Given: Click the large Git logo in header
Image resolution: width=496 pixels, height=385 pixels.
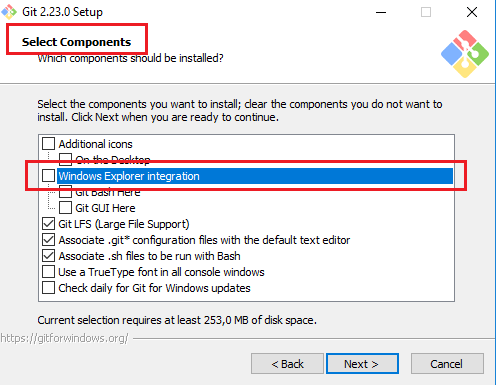Looking at the screenshot, I should [465, 54].
